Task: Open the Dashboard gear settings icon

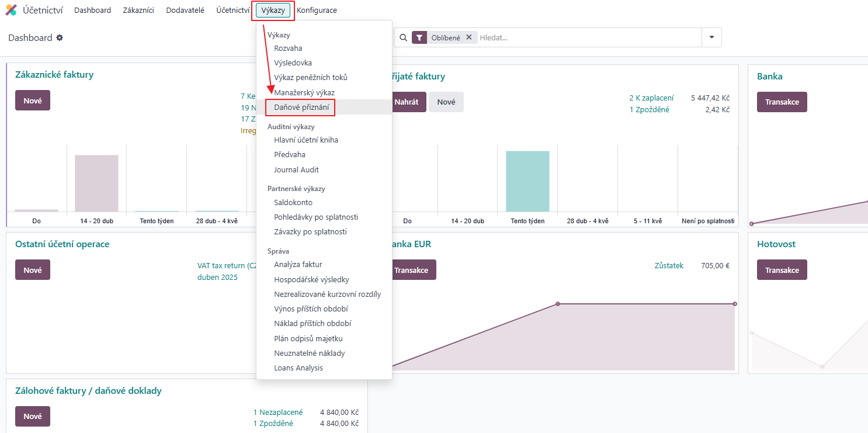Action: (x=60, y=38)
